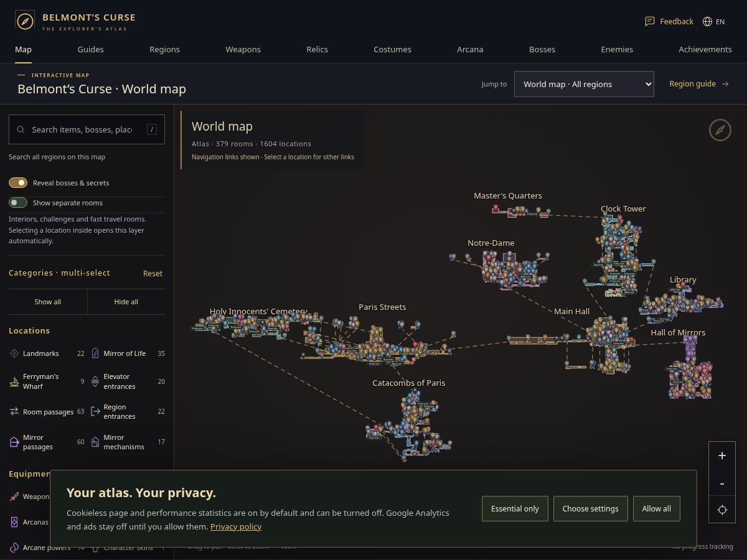This screenshot has height=560, width=747.
Task: Zoom out with the minus button
Action: click(722, 483)
